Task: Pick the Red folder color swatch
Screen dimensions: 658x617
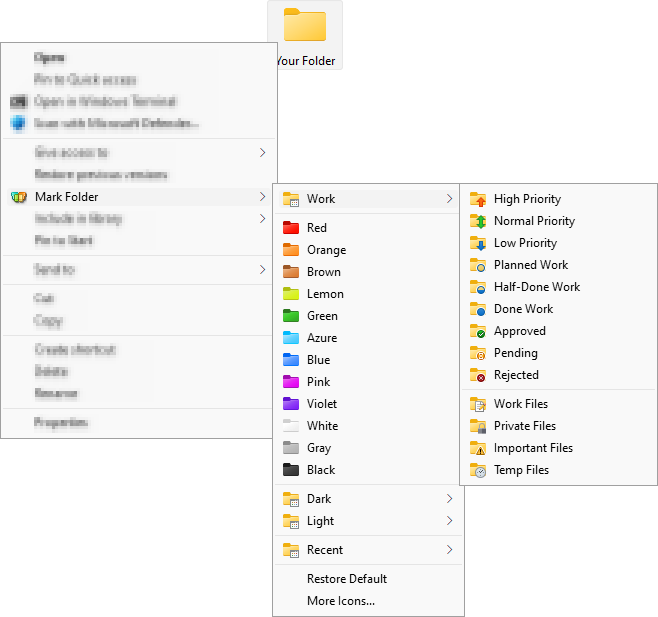Action: (291, 227)
